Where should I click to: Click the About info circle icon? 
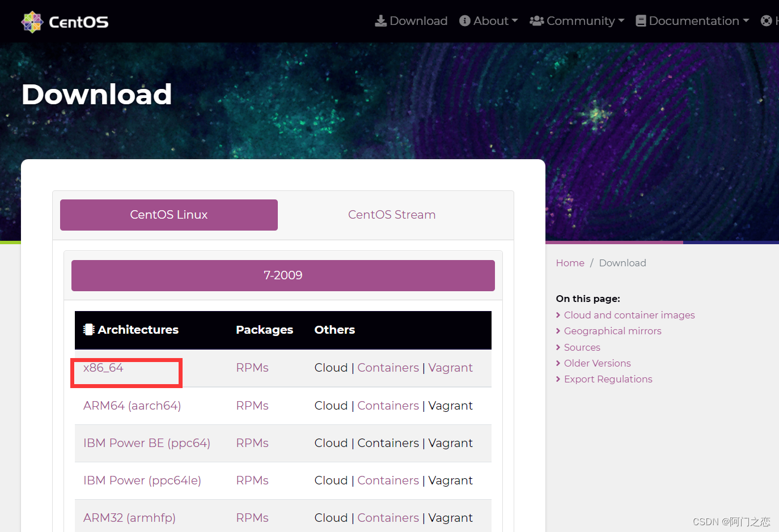coord(465,21)
